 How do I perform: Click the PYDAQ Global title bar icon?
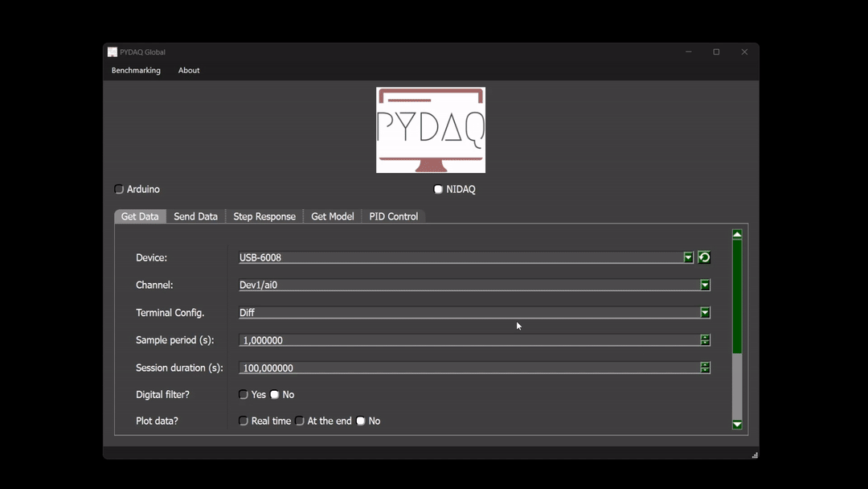[113, 52]
